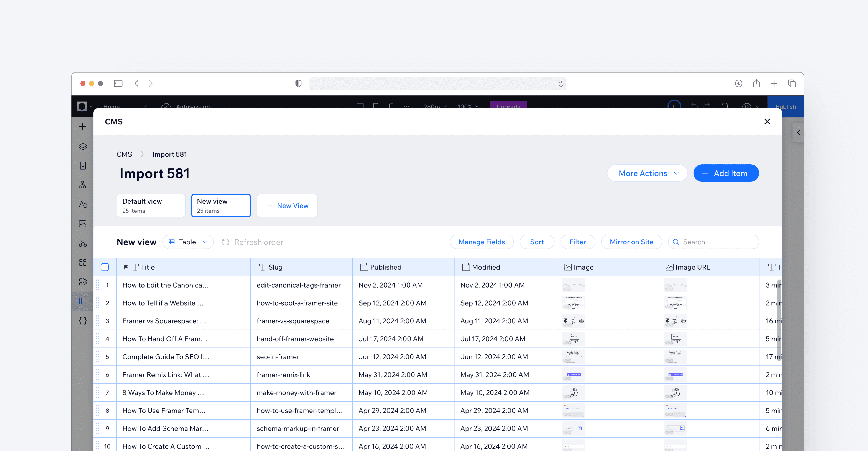Click the Title column header
868x451 pixels.
pyautogui.click(x=183, y=267)
